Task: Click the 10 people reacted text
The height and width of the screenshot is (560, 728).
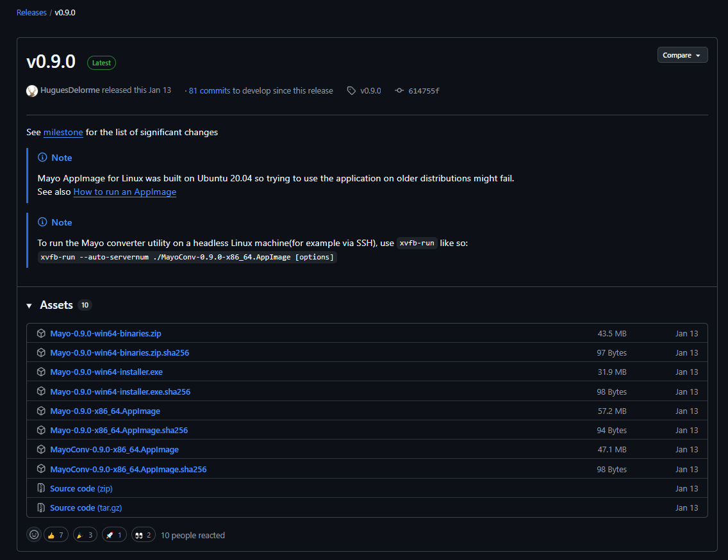Action: click(x=193, y=536)
